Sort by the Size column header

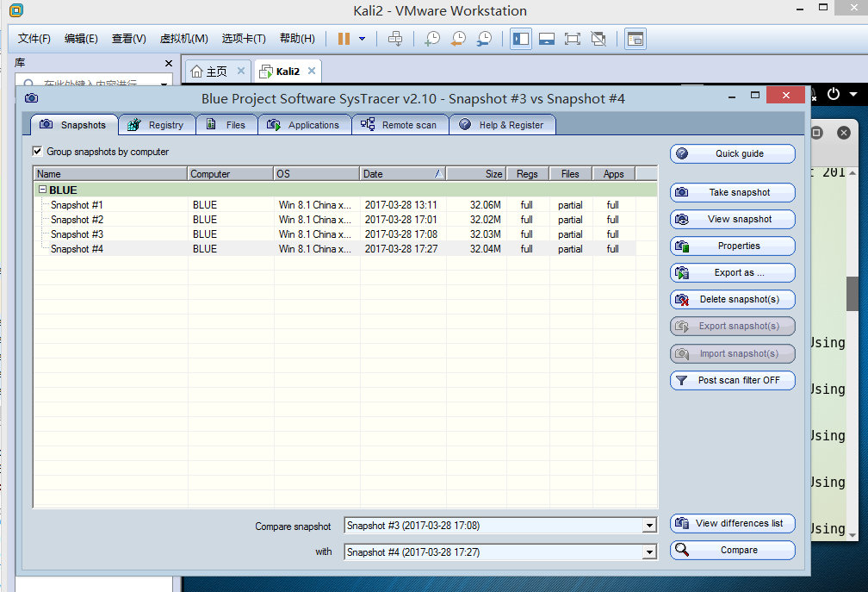pos(476,174)
